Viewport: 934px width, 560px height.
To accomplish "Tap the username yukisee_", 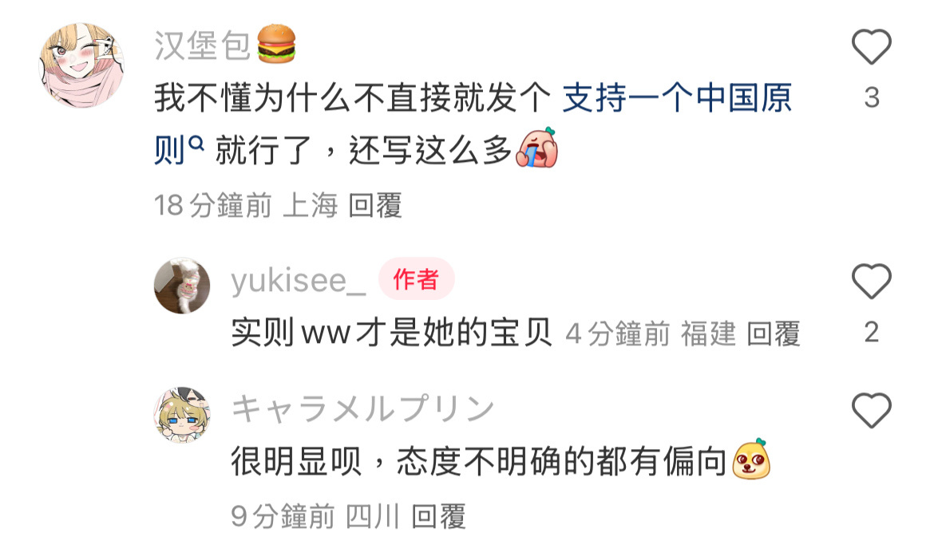I will tap(299, 280).
